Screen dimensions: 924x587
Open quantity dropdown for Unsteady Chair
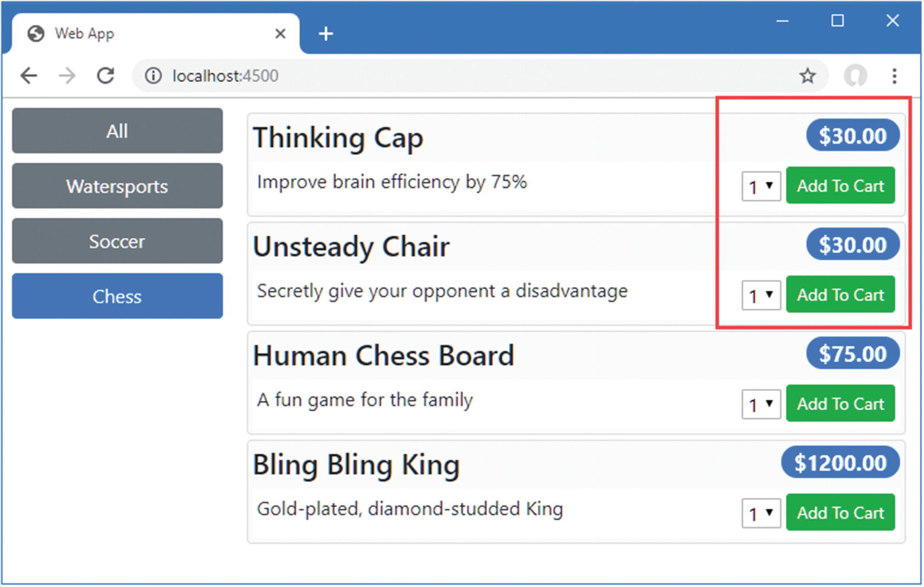click(761, 295)
